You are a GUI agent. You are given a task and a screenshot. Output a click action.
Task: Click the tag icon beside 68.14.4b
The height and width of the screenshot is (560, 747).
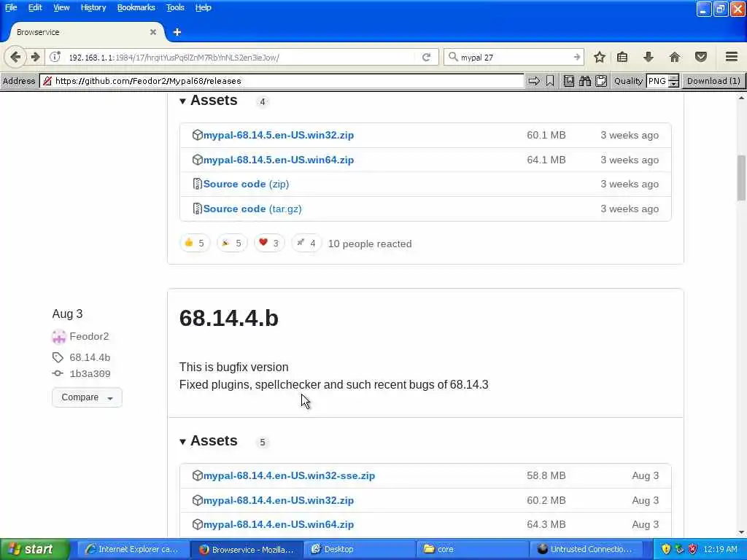(58, 357)
